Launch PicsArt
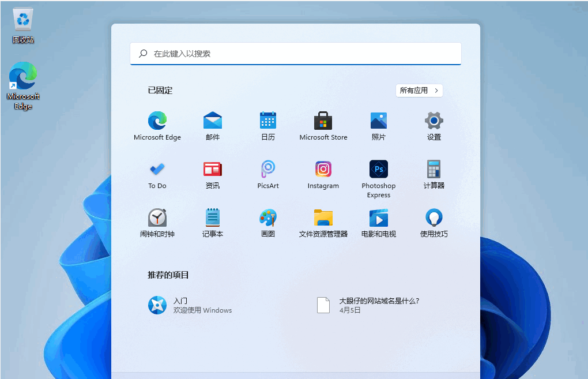This screenshot has height=379, width=588. coord(267,174)
